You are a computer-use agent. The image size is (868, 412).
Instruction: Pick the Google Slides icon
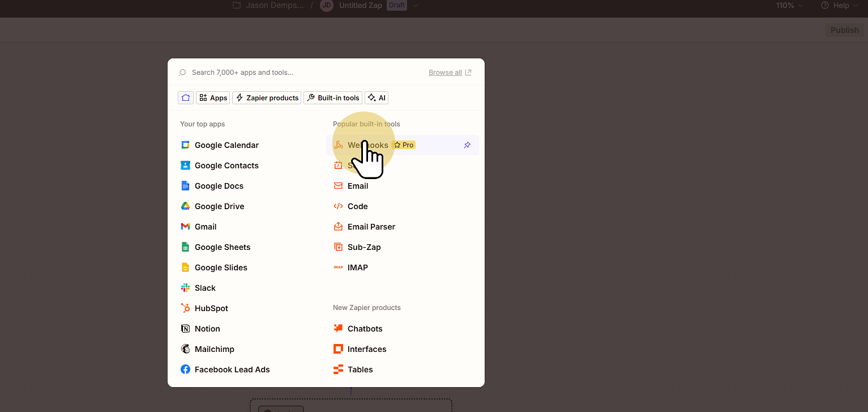click(x=185, y=267)
